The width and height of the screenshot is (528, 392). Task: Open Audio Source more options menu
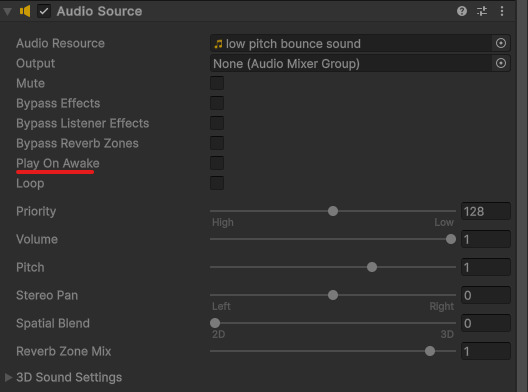click(x=502, y=11)
